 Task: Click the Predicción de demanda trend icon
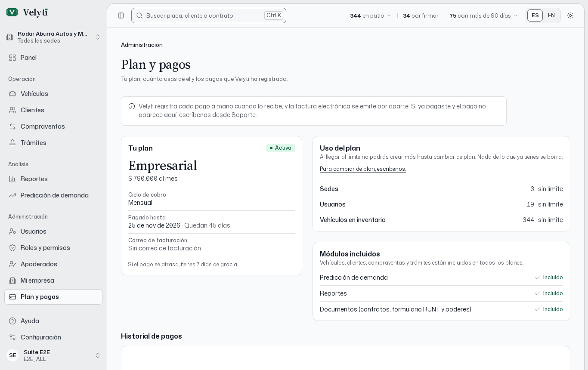[12, 195]
